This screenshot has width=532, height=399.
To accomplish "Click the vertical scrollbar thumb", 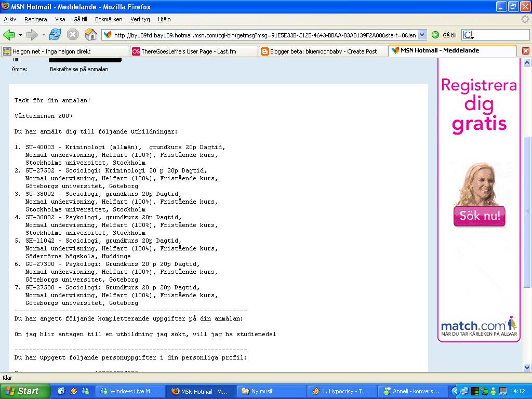I will coord(527,212).
